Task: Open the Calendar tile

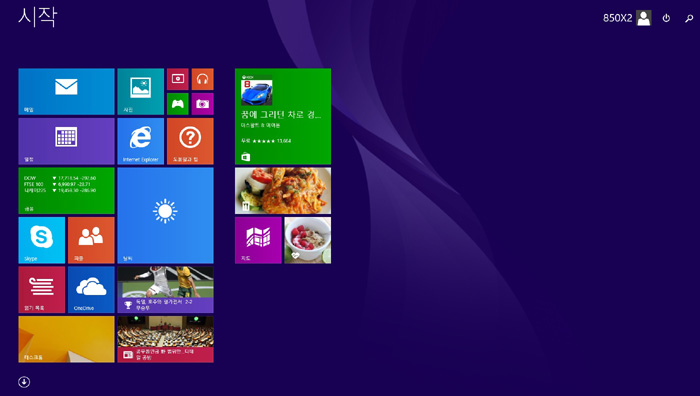Action: (x=67, y=141)
